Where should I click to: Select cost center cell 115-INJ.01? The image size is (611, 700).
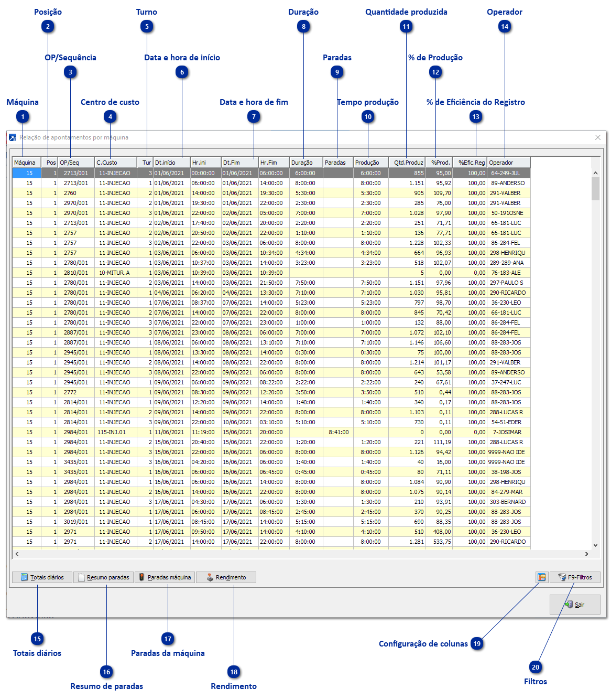tap(116, 432)
